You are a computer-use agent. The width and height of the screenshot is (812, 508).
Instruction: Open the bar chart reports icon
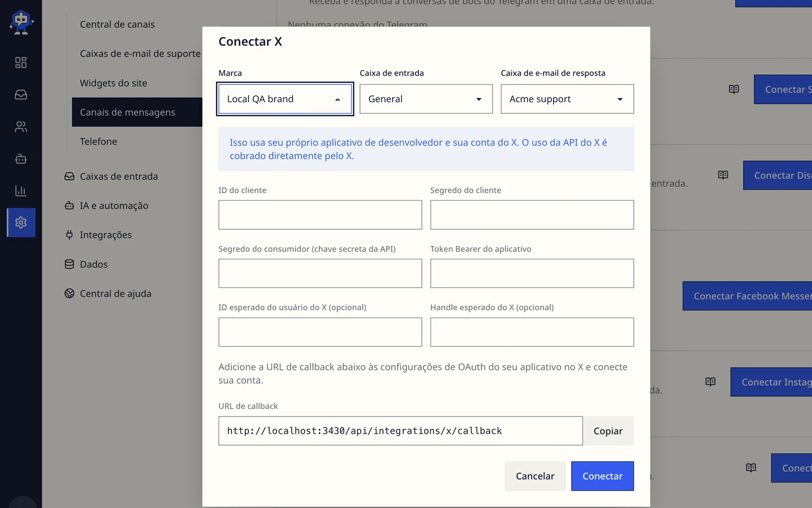[21, 190]
